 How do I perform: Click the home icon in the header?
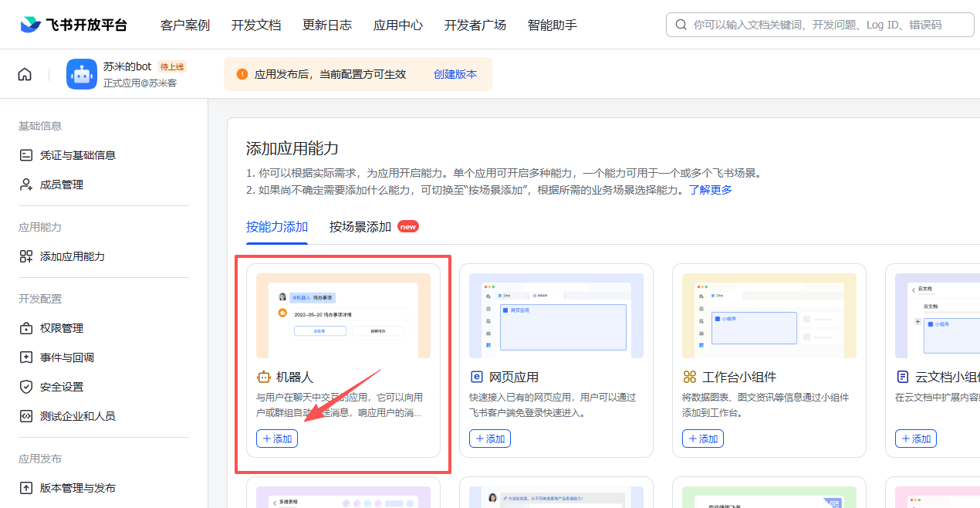[25, 74]
